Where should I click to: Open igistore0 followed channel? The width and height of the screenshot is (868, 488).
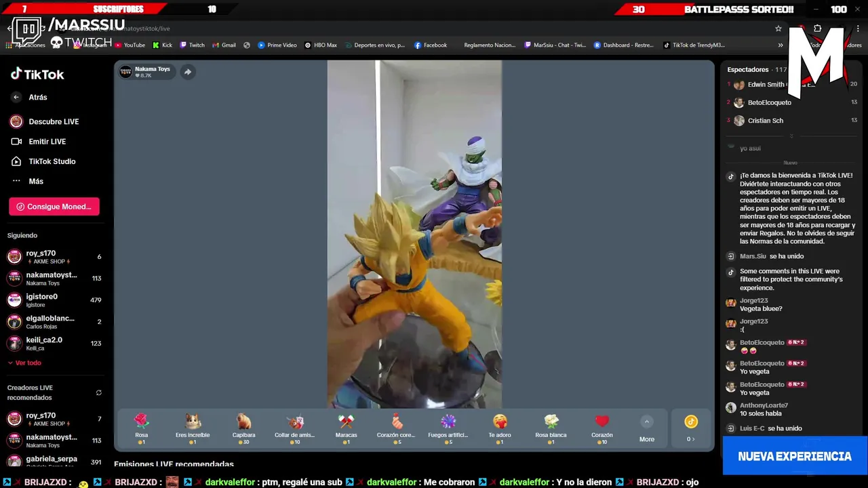pyautogui.click(x=54, y=300)
